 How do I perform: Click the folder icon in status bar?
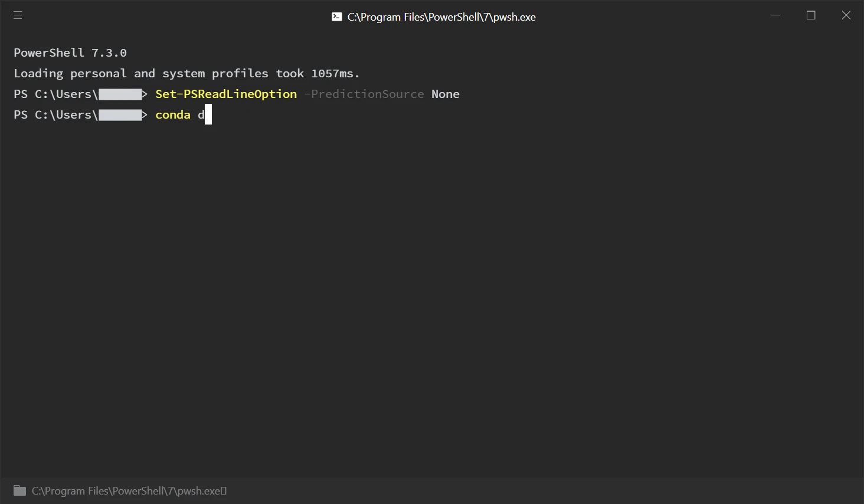(20, 490)
